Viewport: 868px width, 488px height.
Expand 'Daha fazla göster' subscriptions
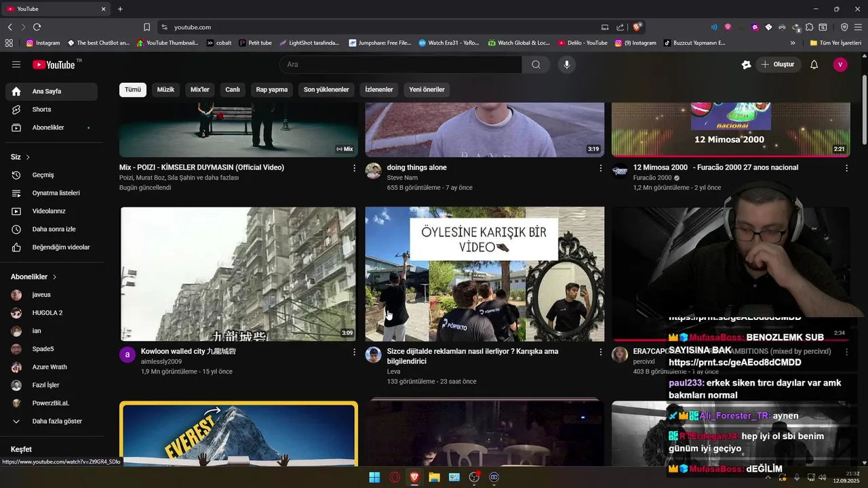52,421
